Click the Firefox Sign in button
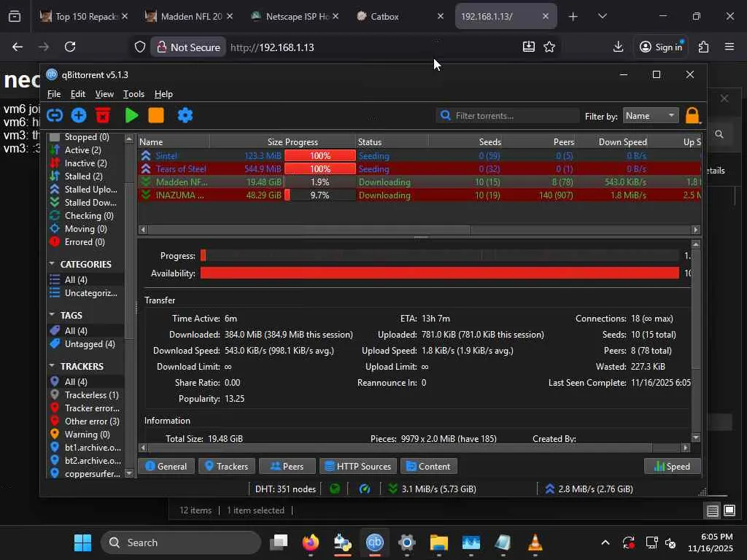Screen dimensions: 747x560 [662, 47]
